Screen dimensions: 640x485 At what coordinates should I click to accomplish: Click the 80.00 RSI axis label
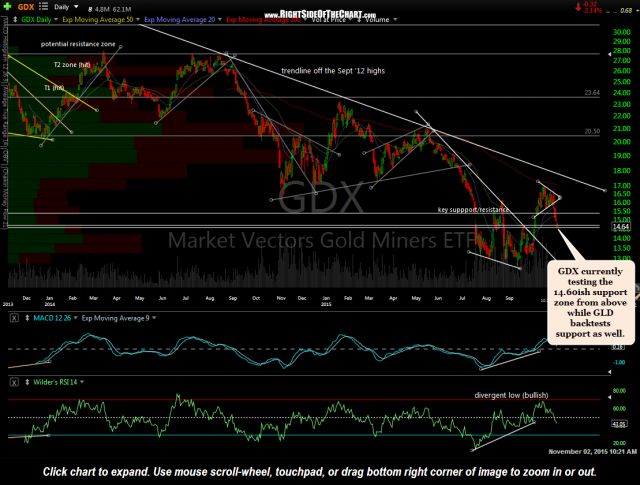click(619, 391)
